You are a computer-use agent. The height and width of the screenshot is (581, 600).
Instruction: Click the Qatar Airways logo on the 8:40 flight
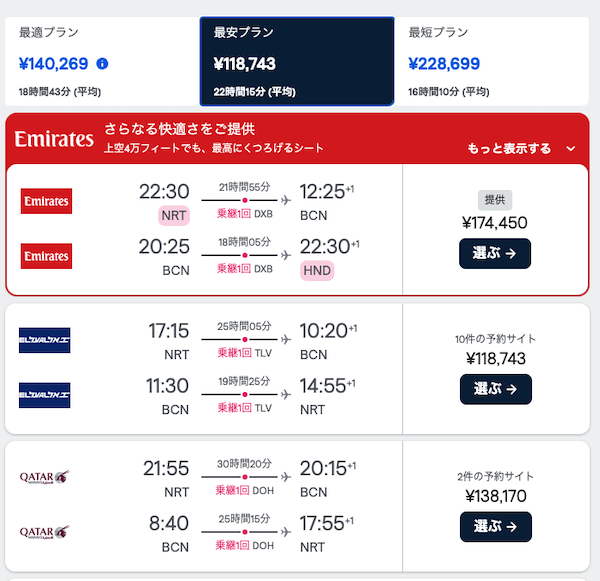[x=45, y=533]
